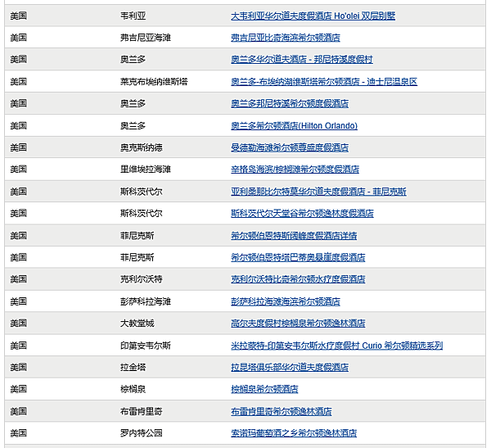The image size is (491, 448).
Task: Click the 彭萨科拉海滩海滨希尔顿酒店 link
Action: (x=286, y=301)
